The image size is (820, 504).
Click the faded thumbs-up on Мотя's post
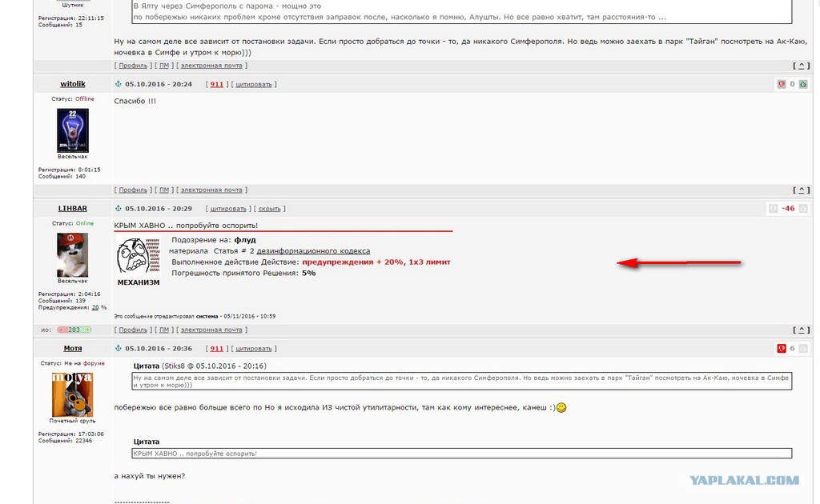[803, 348]
